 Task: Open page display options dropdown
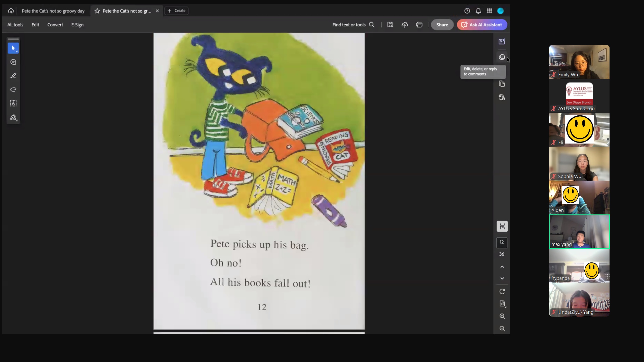pos(502,304)
